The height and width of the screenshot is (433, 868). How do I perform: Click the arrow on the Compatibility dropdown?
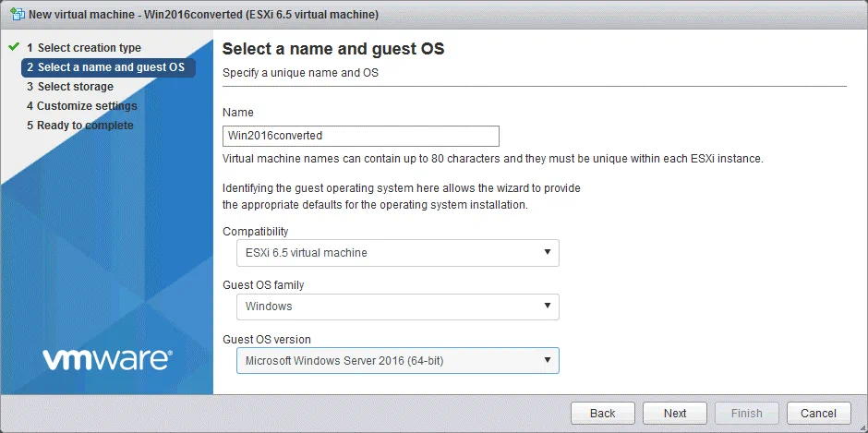(x=547, y=253)
